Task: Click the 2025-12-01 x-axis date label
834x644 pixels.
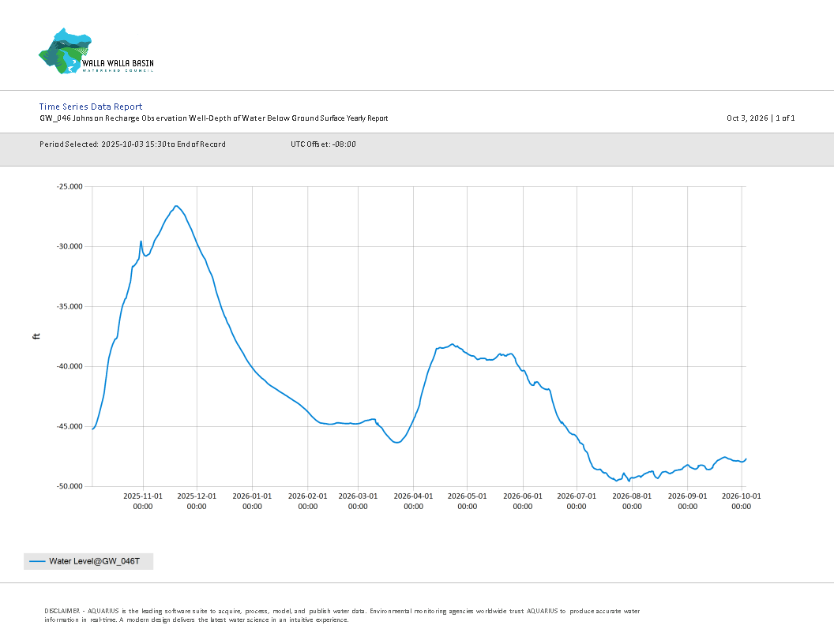Action: 197,501
